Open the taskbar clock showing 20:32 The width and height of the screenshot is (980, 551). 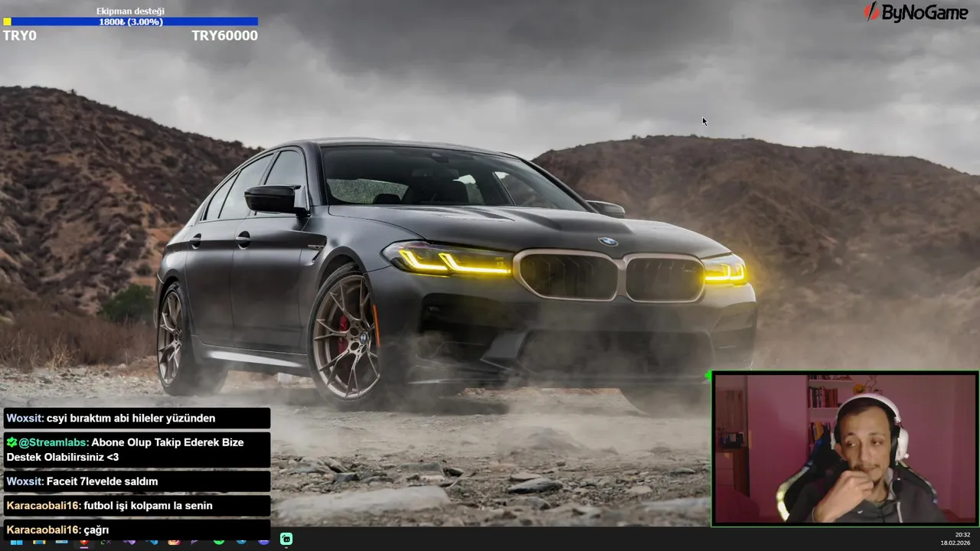pos(962,535)
